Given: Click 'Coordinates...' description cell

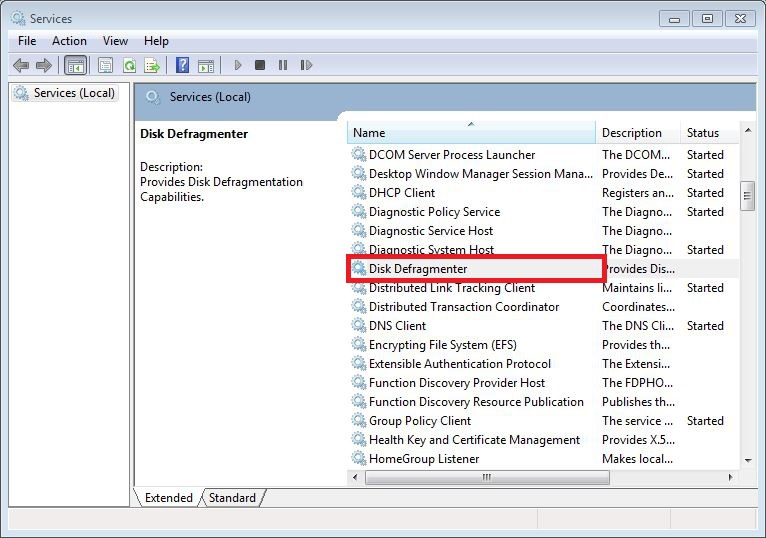Looking at the screenshot, I should point(638,307).
